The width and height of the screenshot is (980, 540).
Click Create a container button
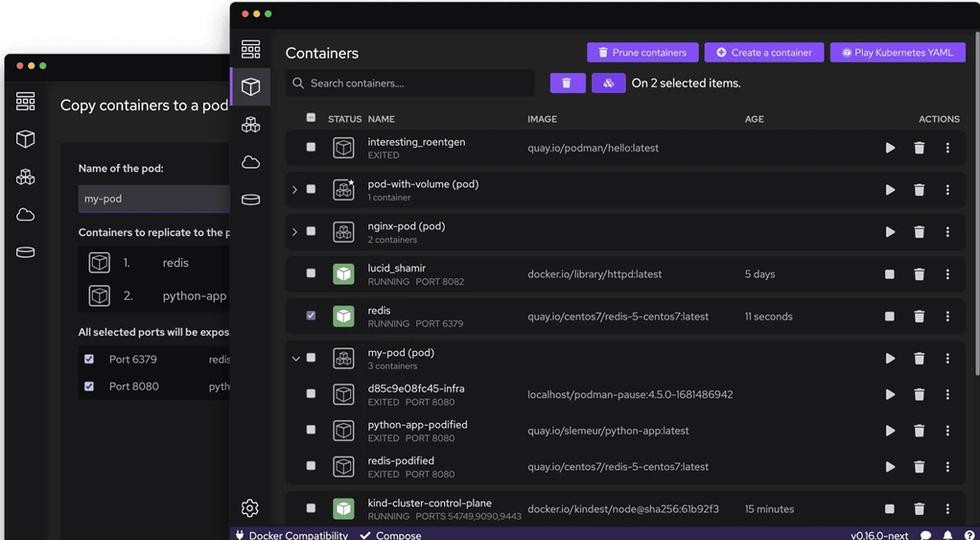pyautogui.click(x=764, y=52)
